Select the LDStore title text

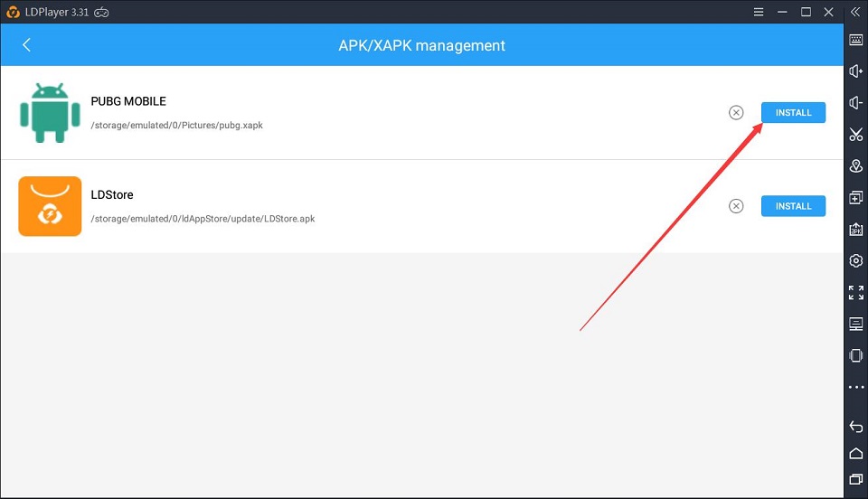click(112, 194)
